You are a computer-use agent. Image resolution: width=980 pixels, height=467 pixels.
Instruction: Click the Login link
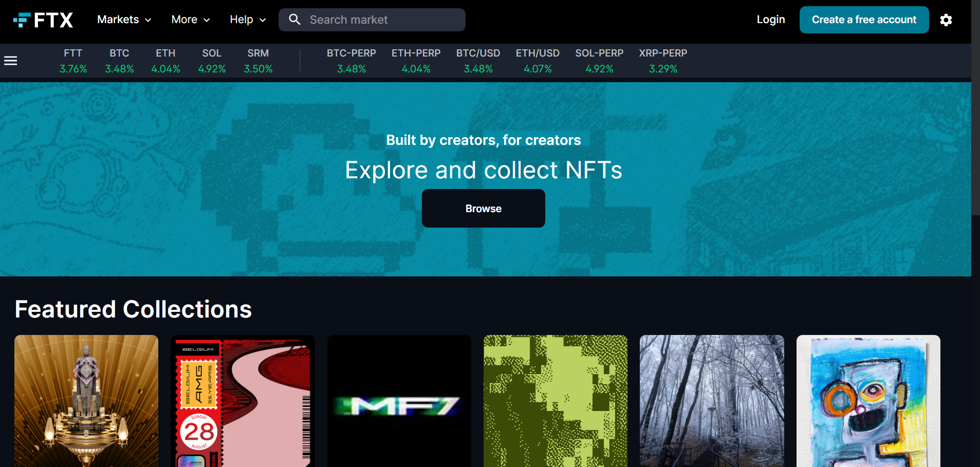point(770,20)
